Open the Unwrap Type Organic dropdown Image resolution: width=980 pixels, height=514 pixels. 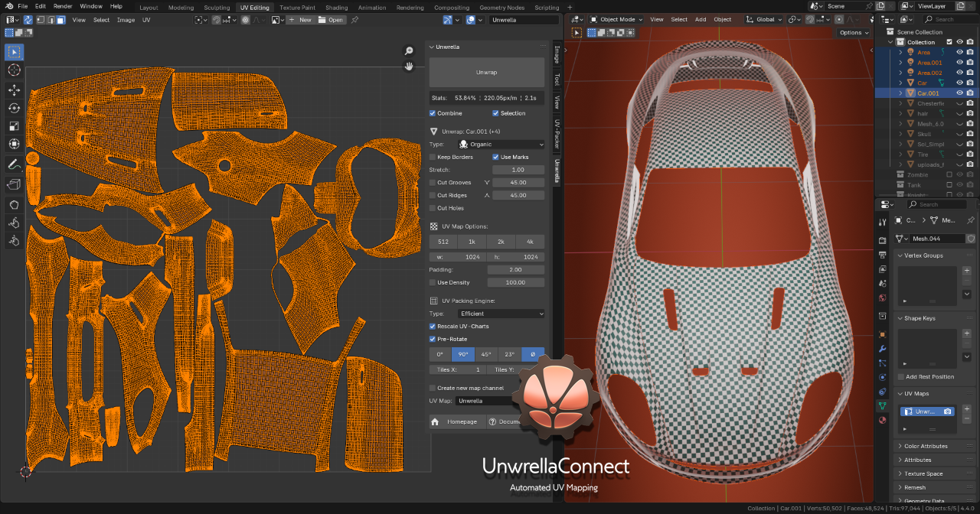pyautogui.click(x=501, y=144)
